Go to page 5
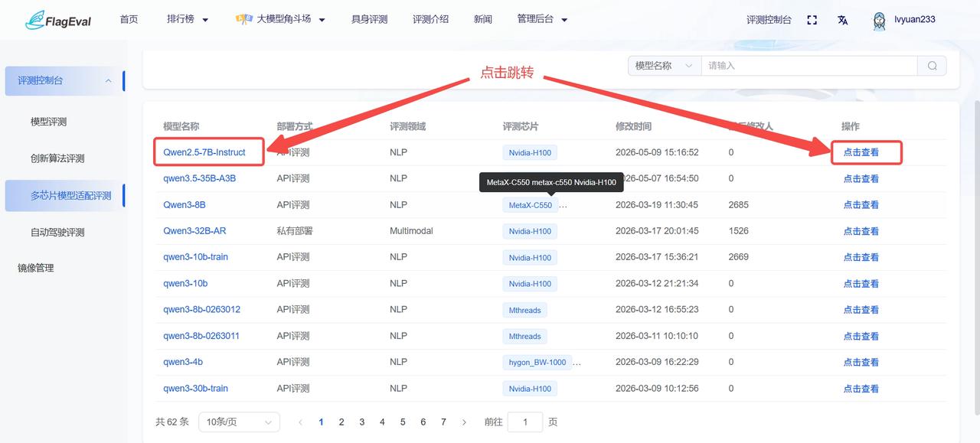The image size is (980, 443). 403,422
